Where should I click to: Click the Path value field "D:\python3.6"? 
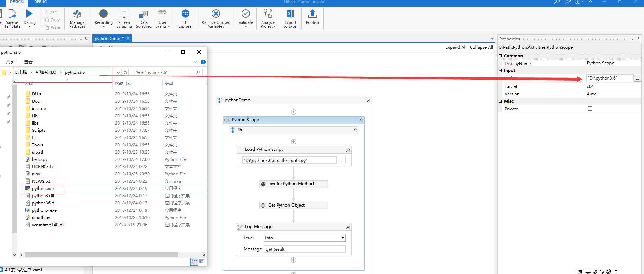pos(610,78)
